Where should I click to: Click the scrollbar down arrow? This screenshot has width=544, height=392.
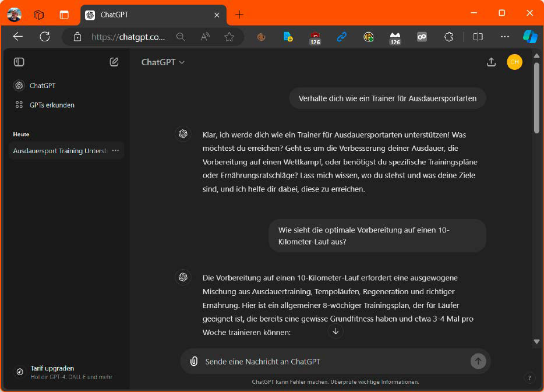point(536,342)
